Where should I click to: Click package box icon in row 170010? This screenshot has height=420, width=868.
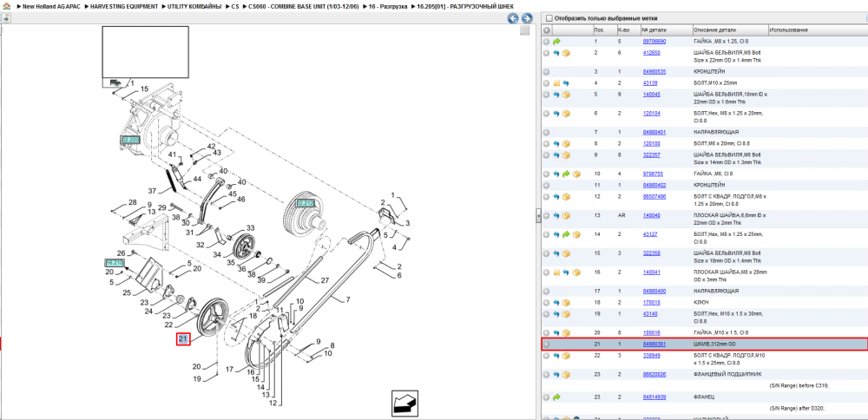(x=566, y=303)
